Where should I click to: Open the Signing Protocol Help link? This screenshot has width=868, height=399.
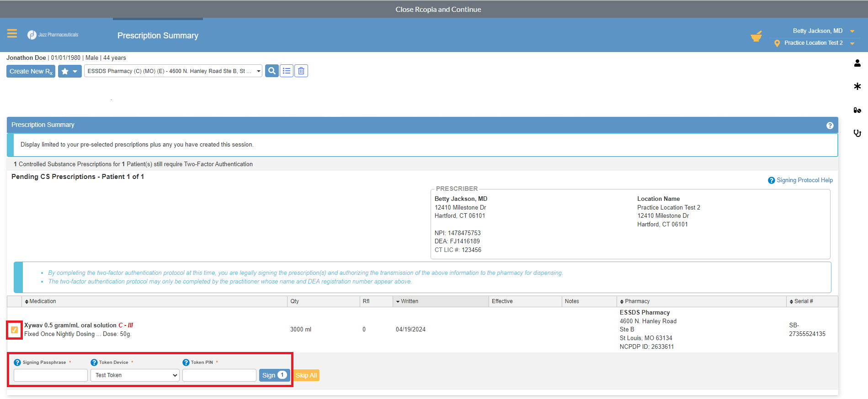click(x=800, y=180)
